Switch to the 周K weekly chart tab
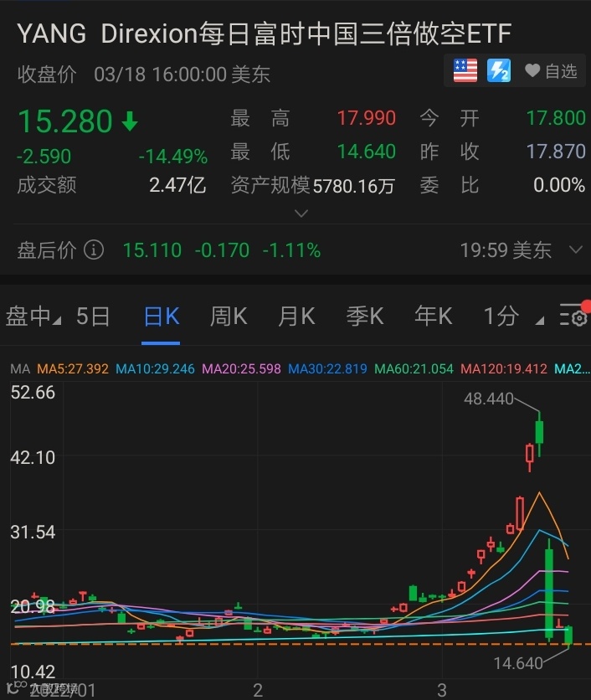The image size is (591, 700). coord(229,317)
